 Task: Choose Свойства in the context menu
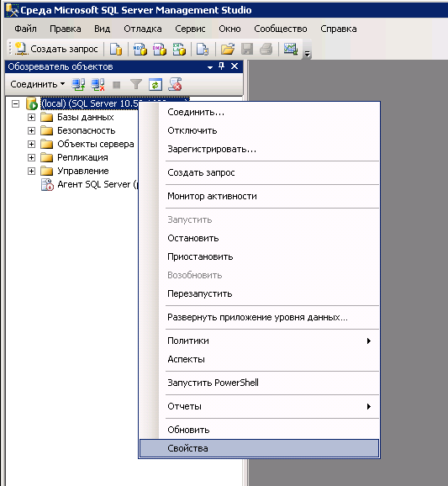(259, 448)
